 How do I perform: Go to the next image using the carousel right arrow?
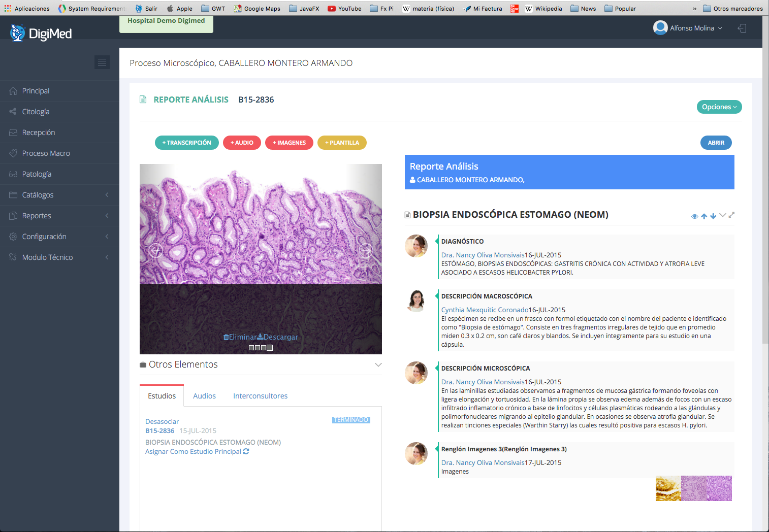click(366, 250)
